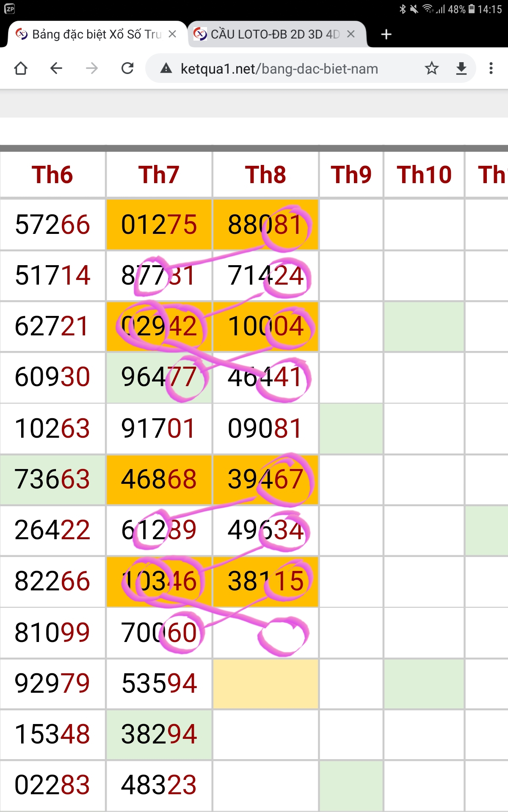Go back with the left arrow
Screen dimensions: 508x812
(x=56, y=68)
